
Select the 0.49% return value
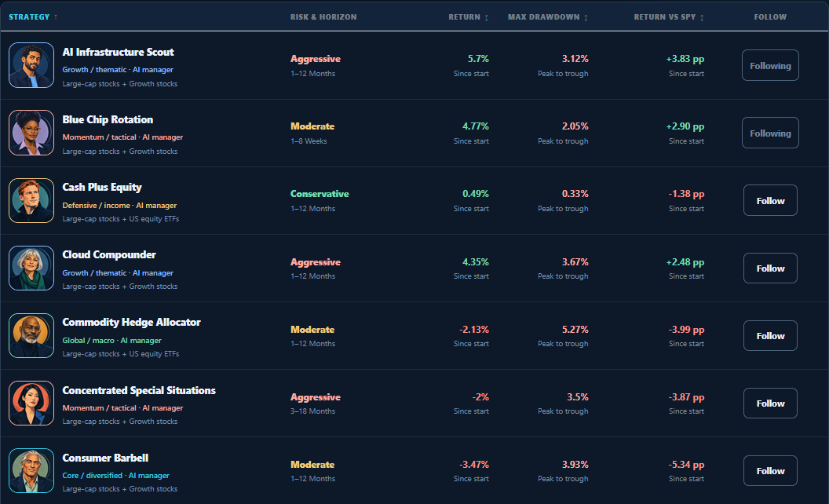point(475,194)
